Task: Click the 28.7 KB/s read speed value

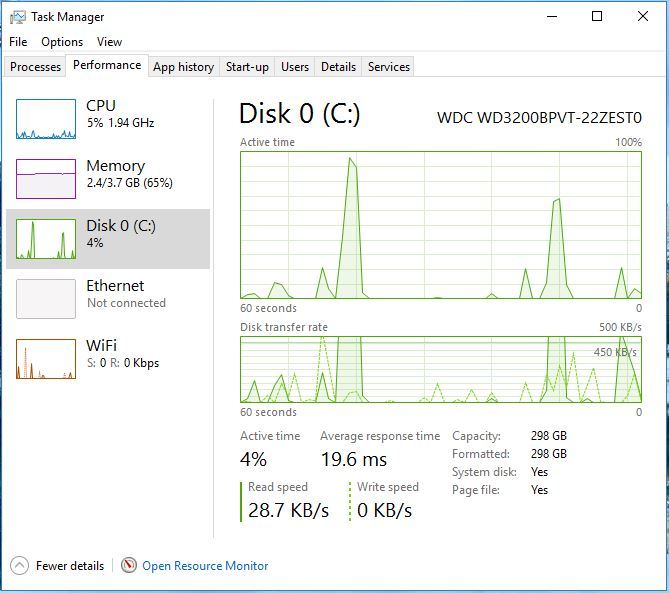Action: coord(288,510)
